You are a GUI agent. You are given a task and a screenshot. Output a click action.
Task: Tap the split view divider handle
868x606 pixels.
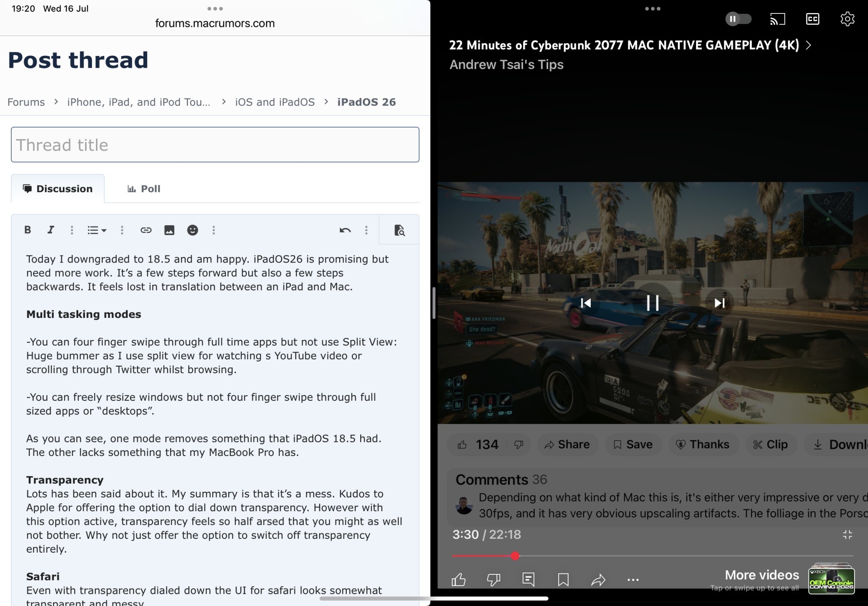(x=434, y=303)
